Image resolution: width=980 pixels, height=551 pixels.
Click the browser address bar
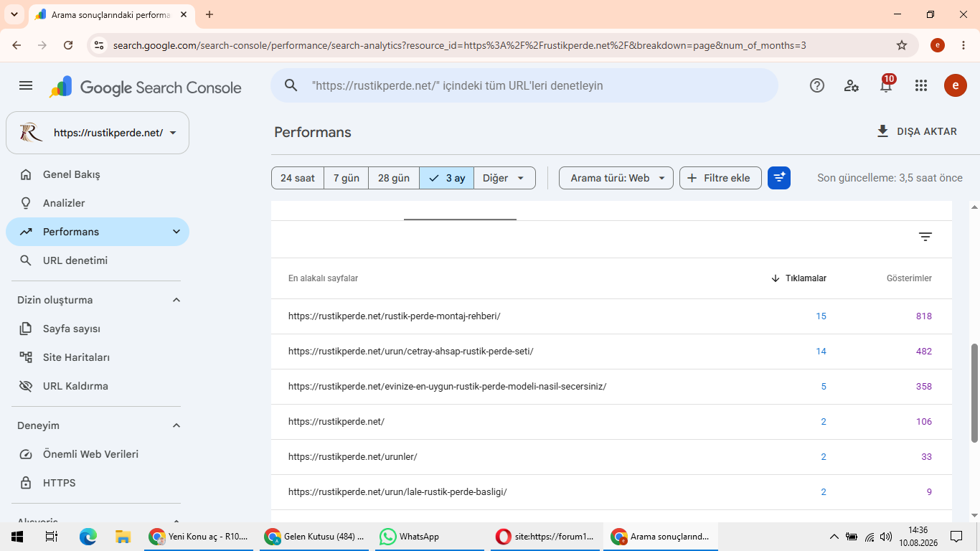502,45
